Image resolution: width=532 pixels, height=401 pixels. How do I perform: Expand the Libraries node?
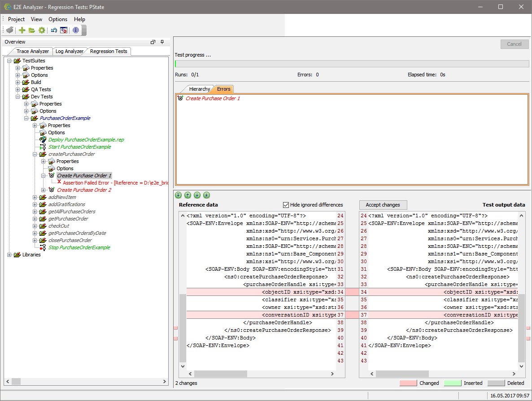pyautogui.click(x=9, y=255)
